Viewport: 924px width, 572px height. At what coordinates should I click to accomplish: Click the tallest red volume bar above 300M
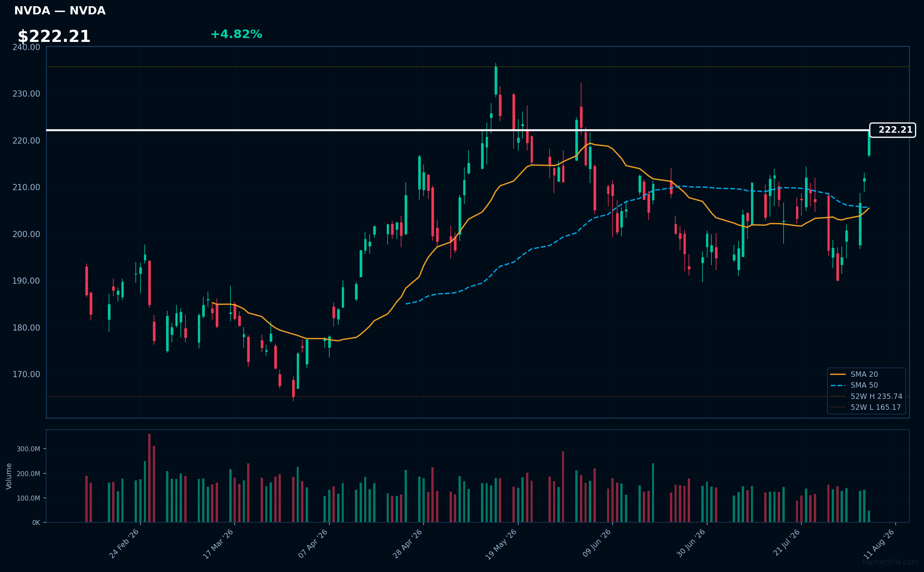(x=149, y=478)
